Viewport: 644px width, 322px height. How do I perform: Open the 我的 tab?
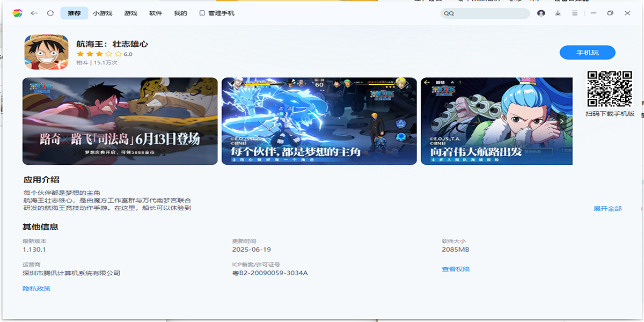point(180,13)
